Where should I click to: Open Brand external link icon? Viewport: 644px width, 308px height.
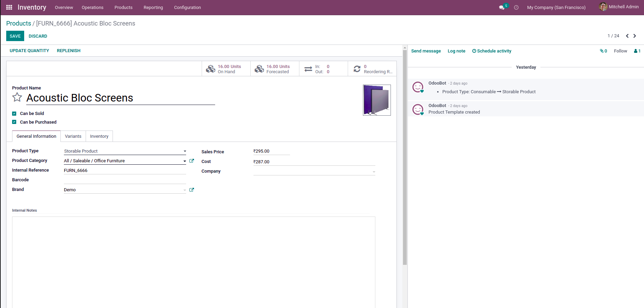192,190
